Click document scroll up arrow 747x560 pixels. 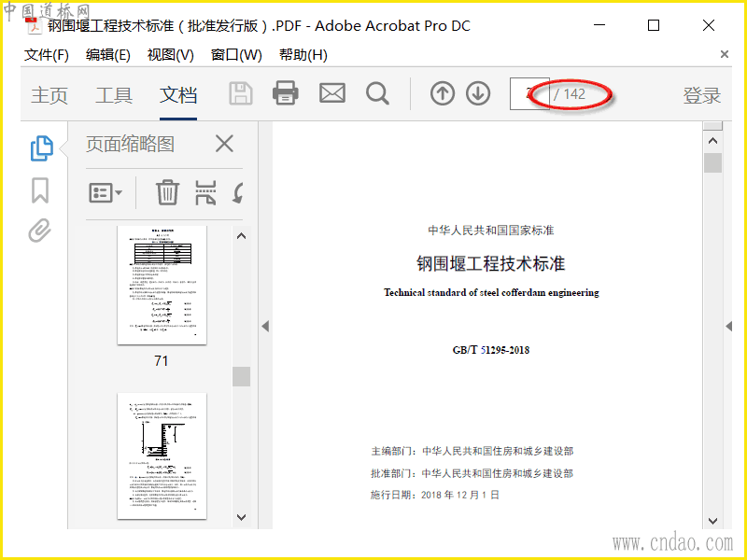[x=712, y=141]
